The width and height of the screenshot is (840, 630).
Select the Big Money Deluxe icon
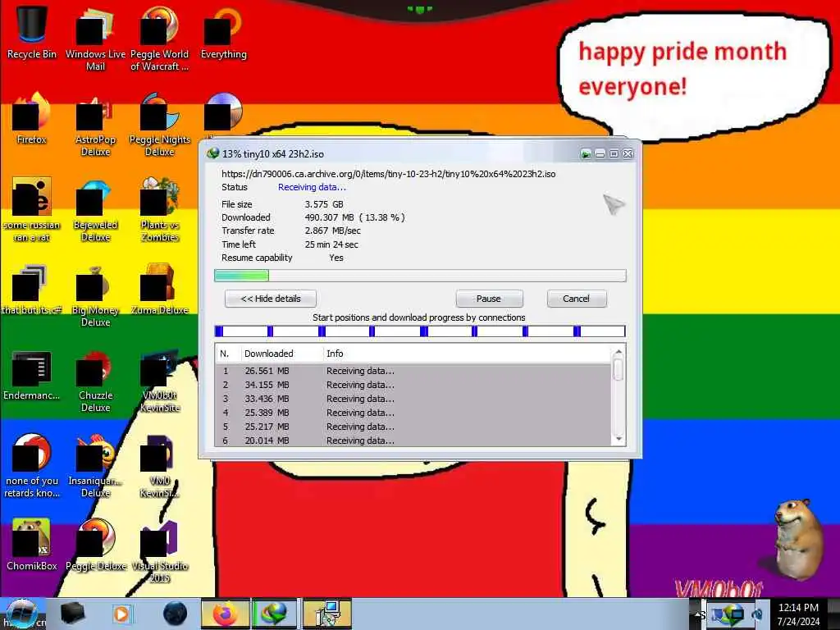tap(95, 294)
